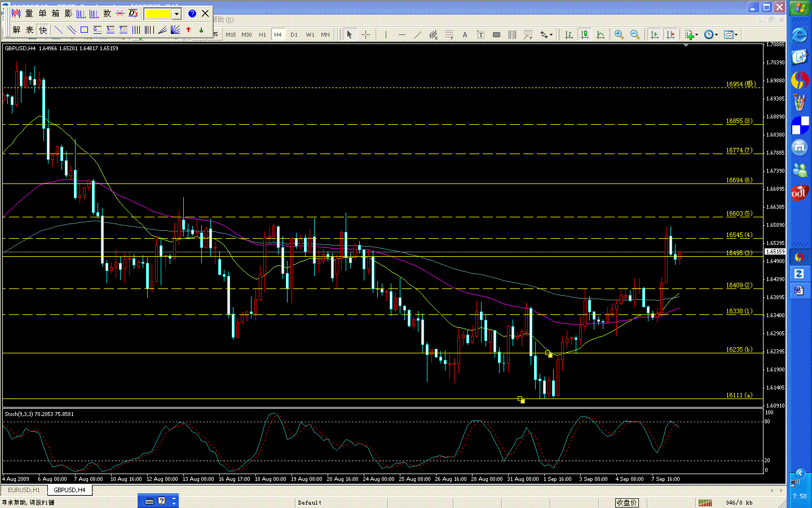Switch to D1 daily timeframe

click(x=294, y=34)
